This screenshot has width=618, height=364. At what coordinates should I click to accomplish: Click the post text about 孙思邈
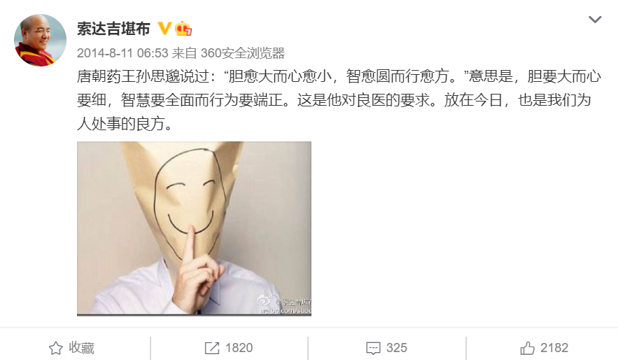(x=339, y=100)
